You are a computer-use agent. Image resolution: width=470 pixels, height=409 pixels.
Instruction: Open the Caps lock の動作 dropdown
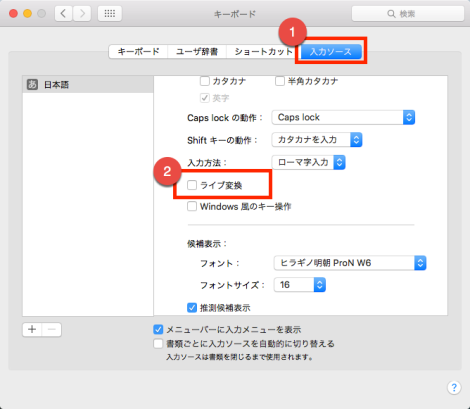343,117
